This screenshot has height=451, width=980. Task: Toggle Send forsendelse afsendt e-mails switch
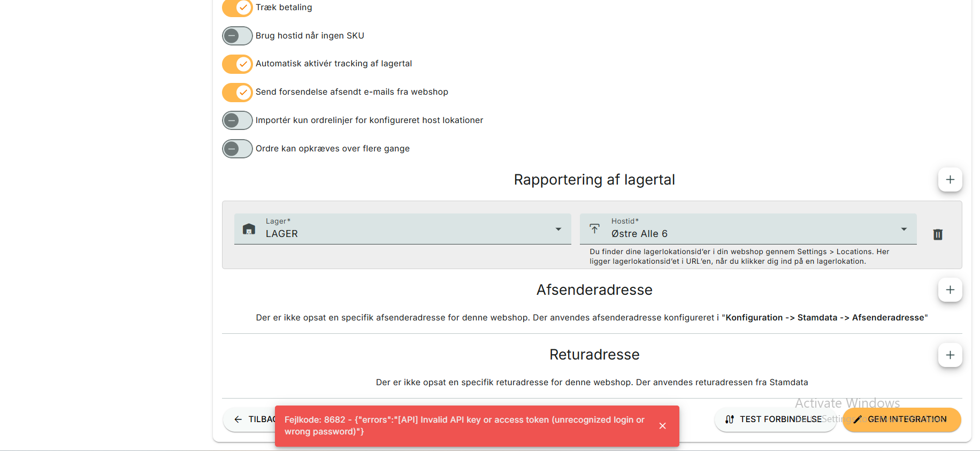(x=238, y=93)
